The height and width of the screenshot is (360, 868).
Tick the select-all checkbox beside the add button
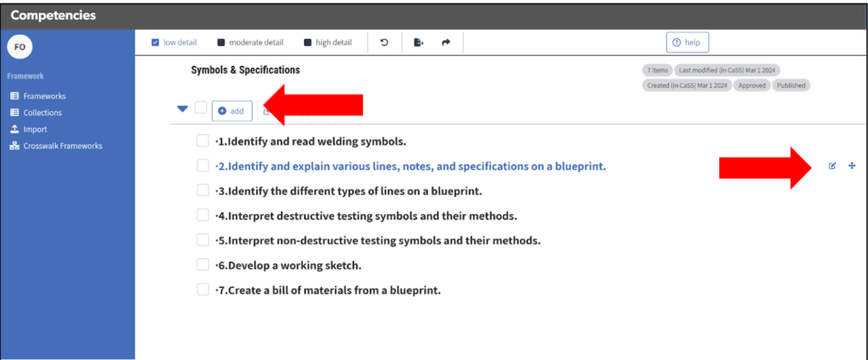click(201, 108)
